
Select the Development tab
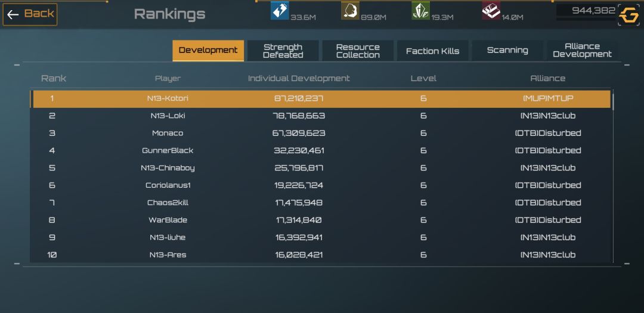208,51
